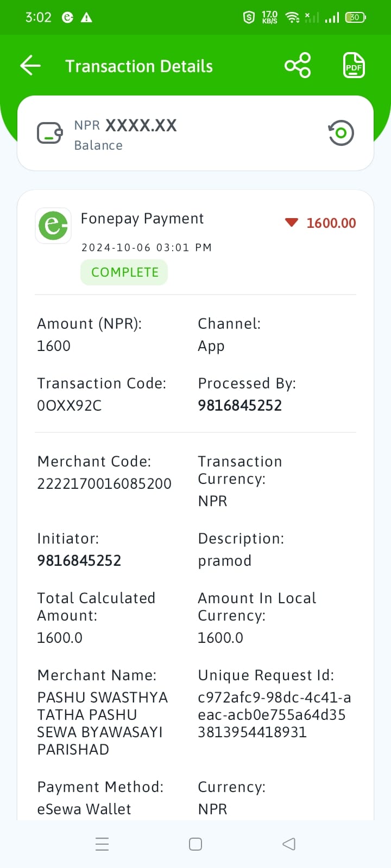
Task: Tap the red down arrow beside 1600.00
Action: click(x=292, y=222)
